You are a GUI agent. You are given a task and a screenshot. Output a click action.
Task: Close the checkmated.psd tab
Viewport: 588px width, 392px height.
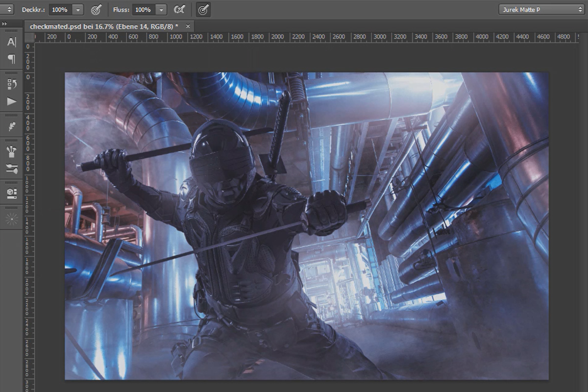pyautogui.click(x=188, y=26)
